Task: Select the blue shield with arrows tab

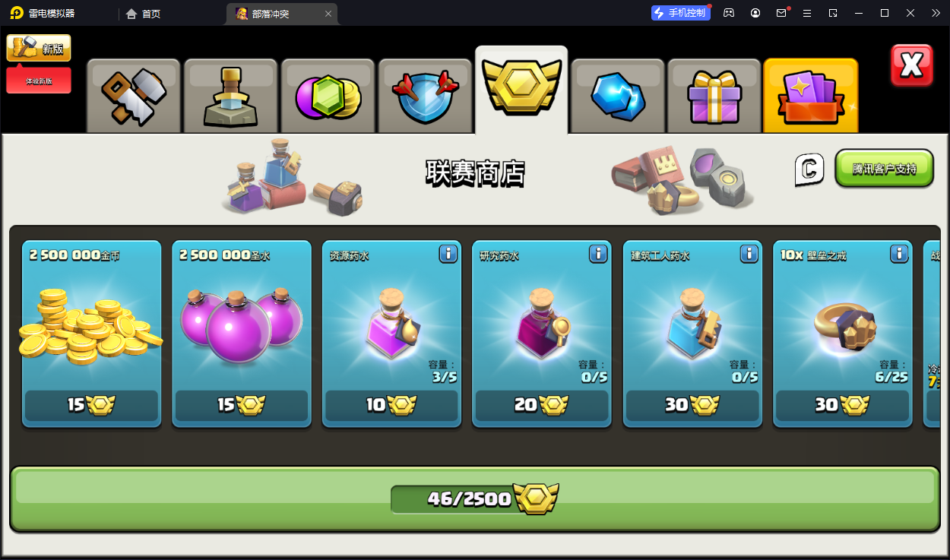Action: (x=425, y=96)
